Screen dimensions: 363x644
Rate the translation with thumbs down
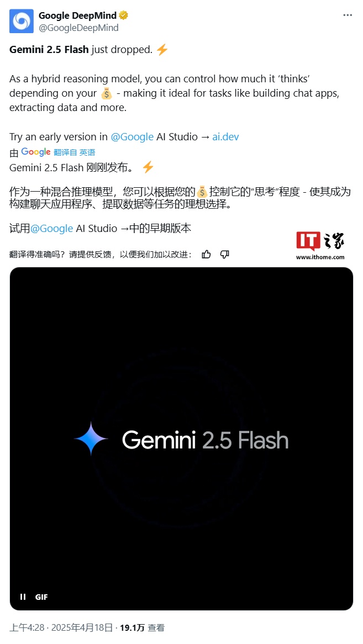[224, 254]
